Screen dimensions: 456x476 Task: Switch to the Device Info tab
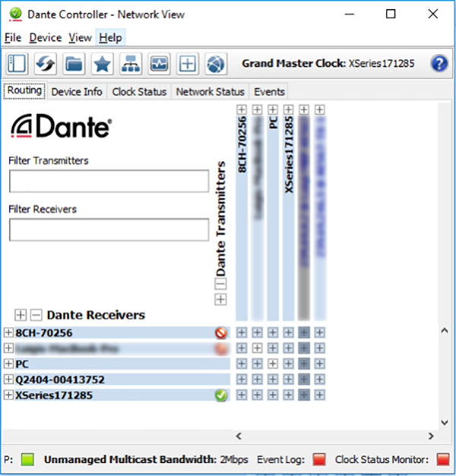click(77, 91)
